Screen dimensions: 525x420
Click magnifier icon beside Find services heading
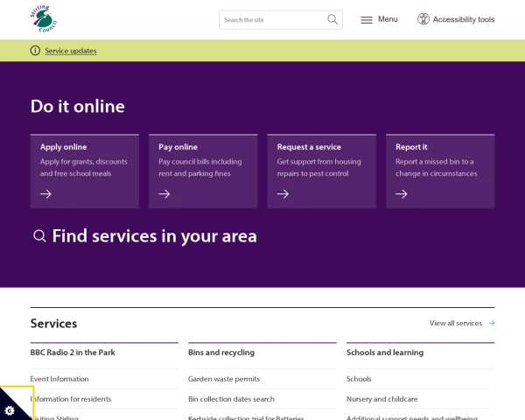pyautogui.click(x=39, y=236)
